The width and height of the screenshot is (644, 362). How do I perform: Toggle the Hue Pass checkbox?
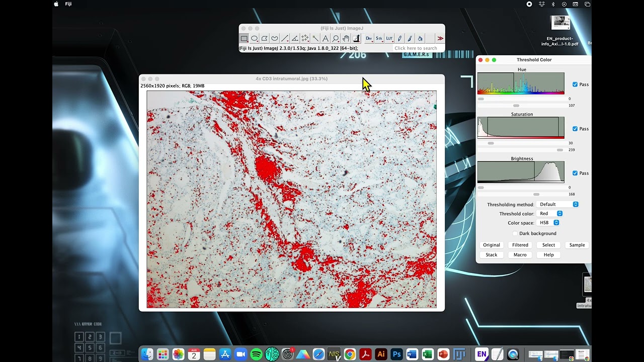pyautogui.click(x=575, y=84)
